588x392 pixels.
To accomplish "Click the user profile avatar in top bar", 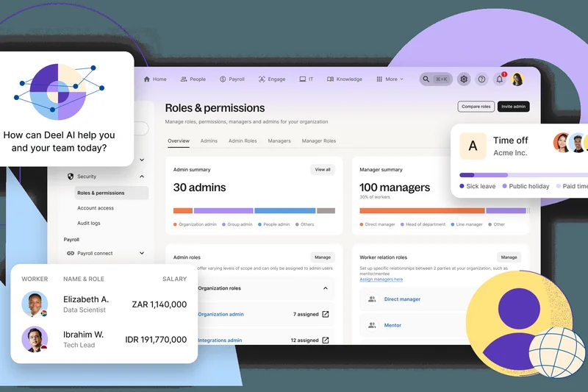I will pos(517,79).
